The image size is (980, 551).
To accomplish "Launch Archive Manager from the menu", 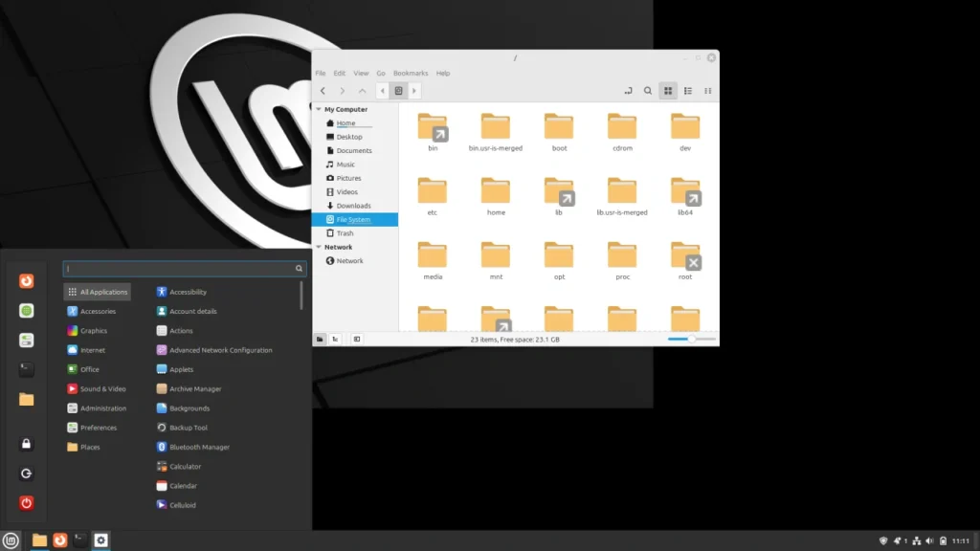I will point(189,388).
